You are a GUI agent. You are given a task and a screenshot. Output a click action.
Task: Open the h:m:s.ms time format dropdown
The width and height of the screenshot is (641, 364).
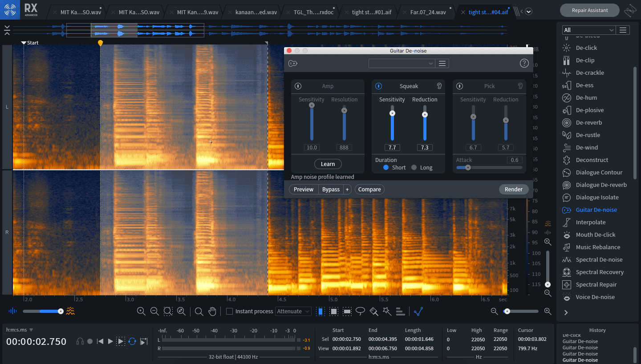pyautogui.click(x=20, y=330)
